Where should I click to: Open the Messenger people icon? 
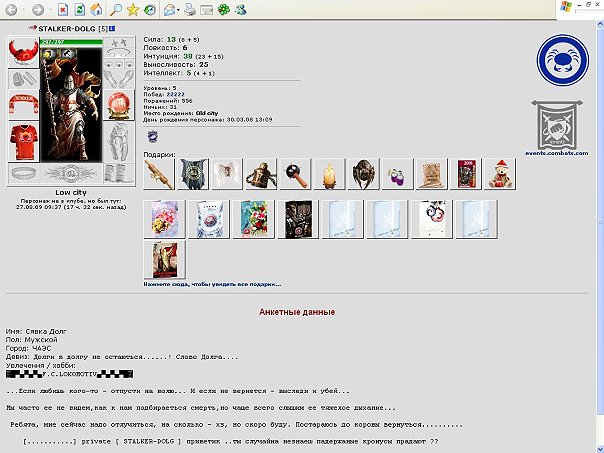point(241,10)
